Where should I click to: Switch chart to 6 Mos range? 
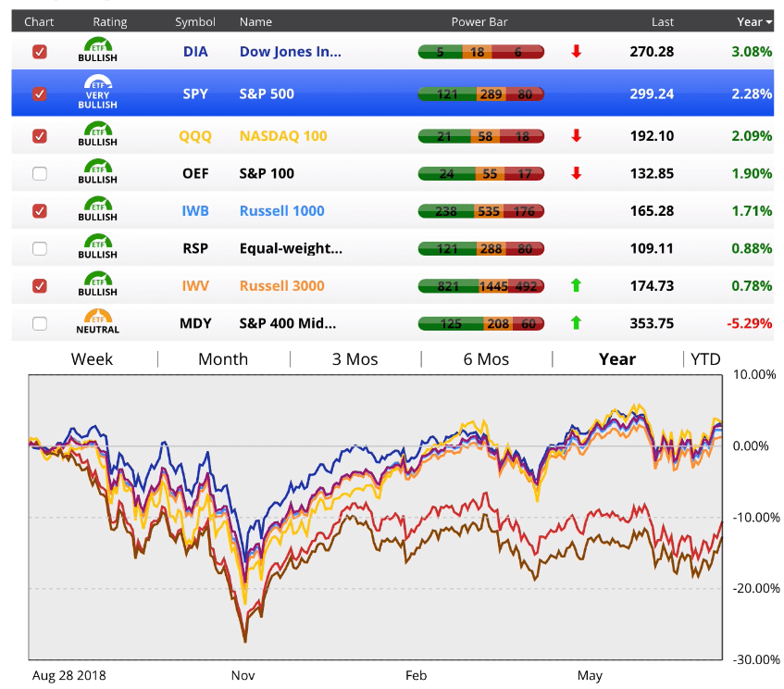[x=486, y=359]
